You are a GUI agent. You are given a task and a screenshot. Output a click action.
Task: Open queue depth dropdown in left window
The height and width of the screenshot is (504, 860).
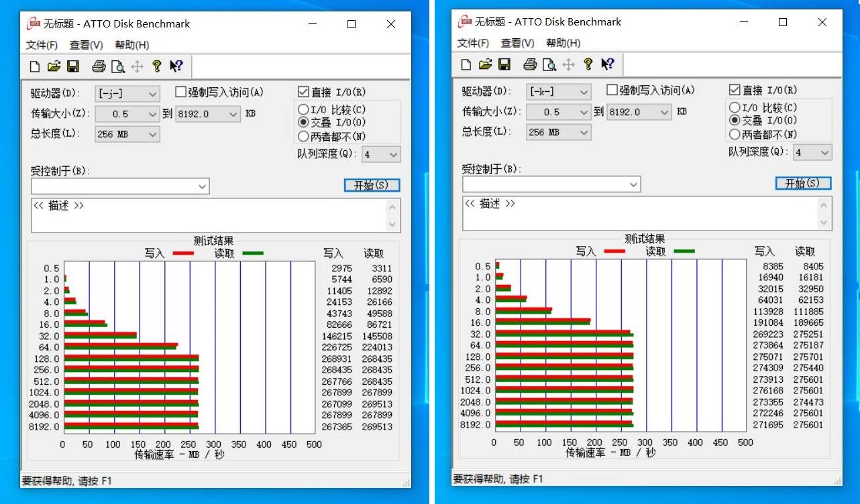point(381,154)
